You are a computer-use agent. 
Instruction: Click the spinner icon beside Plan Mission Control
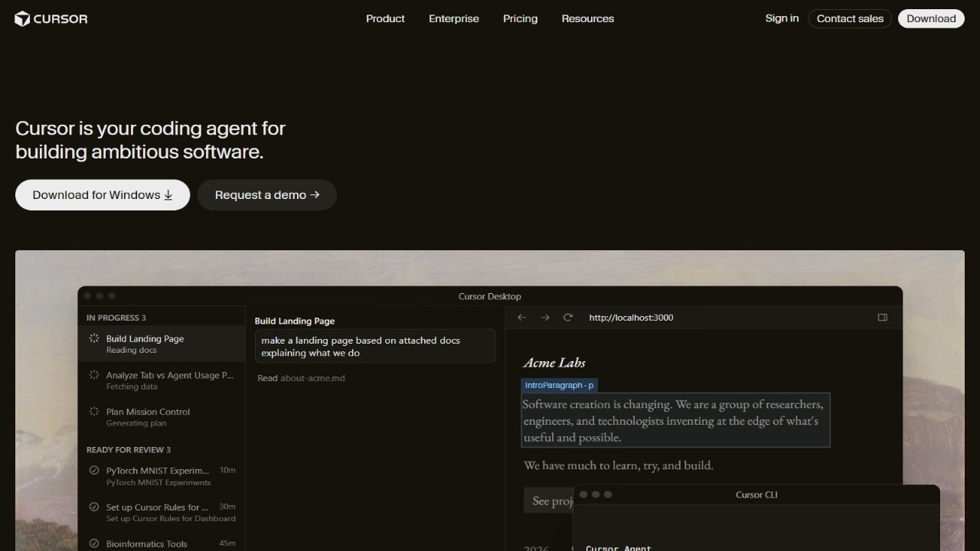click(94, 412)
